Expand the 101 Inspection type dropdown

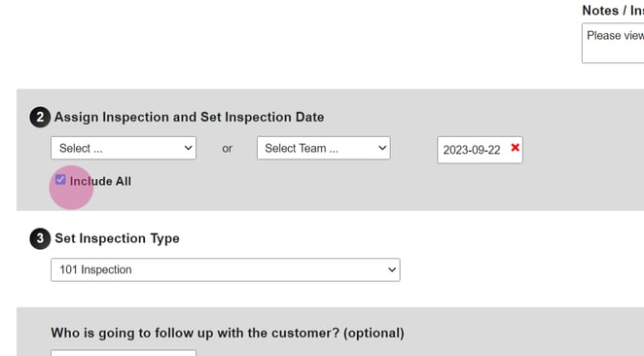[x=226, y=269]
